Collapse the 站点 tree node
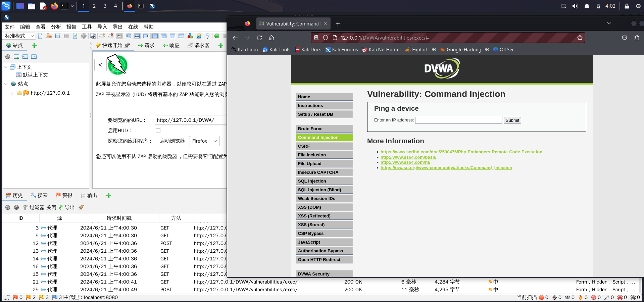 point(6,84)
